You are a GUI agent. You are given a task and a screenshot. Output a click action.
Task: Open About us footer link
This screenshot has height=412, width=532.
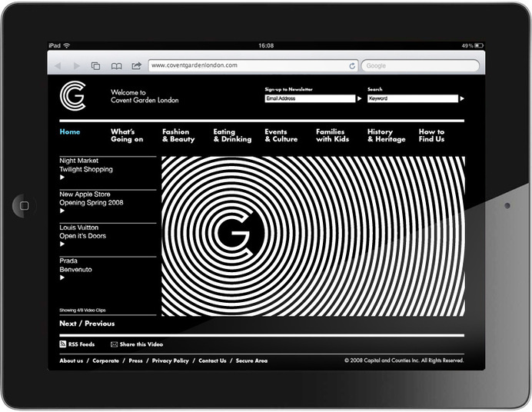click(71, 360)
